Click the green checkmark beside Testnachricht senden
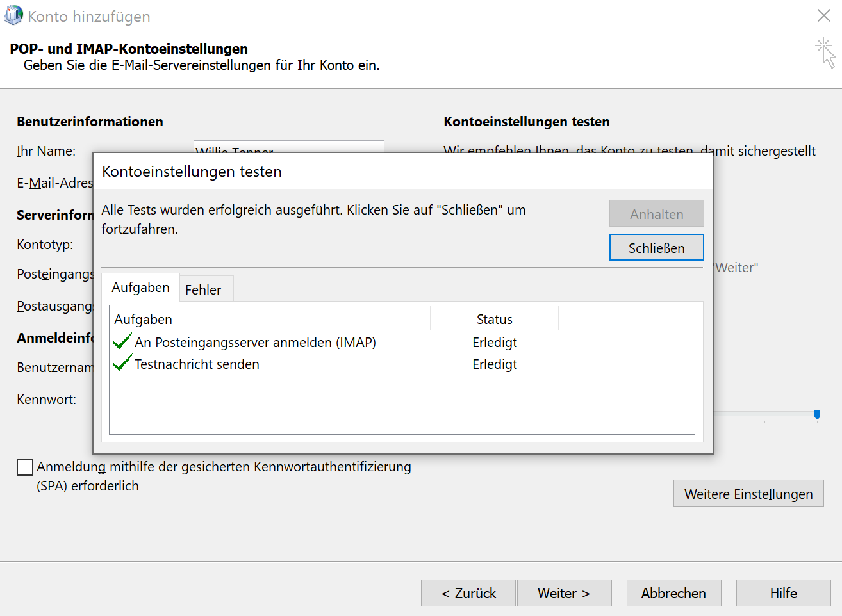The height and width of the screenshot is (616, 842). [122, 363]
